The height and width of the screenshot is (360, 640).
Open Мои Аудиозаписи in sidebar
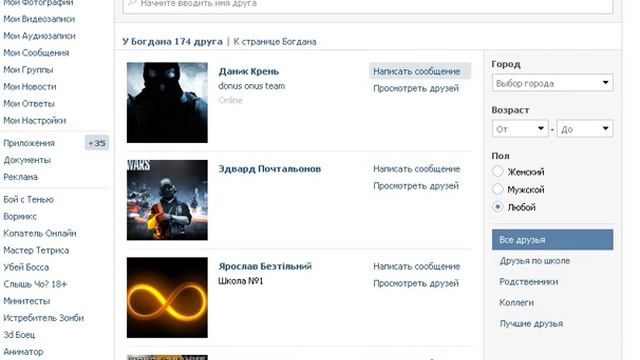(39, 36)
